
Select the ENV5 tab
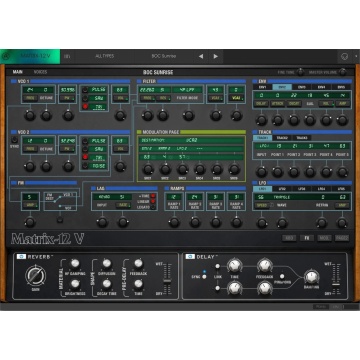tap(341, 87)
